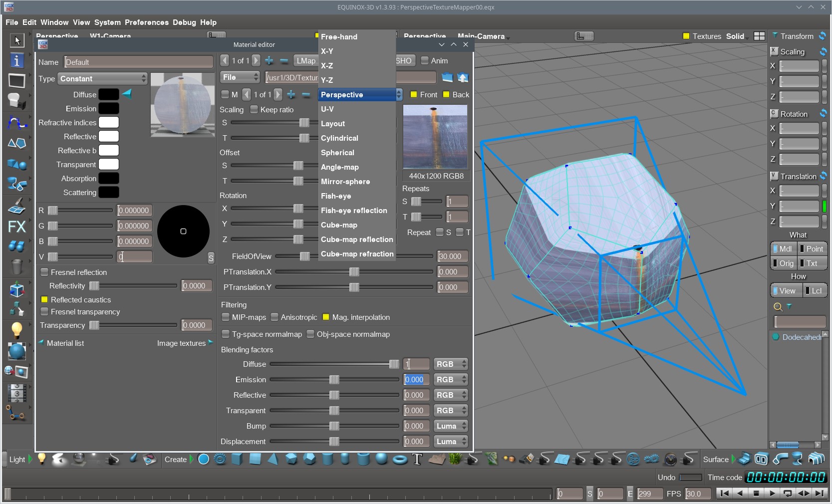Viewport: 832px width, 504px height.
Task: Open the Bump blending Luma dropdown
Action: [450, 426]
